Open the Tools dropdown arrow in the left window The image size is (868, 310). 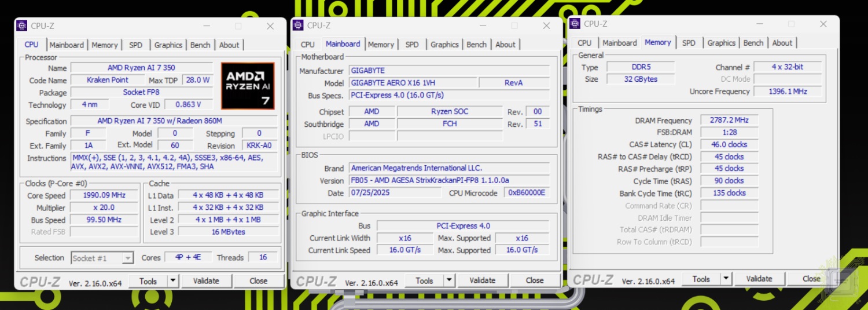coord(172,281)
